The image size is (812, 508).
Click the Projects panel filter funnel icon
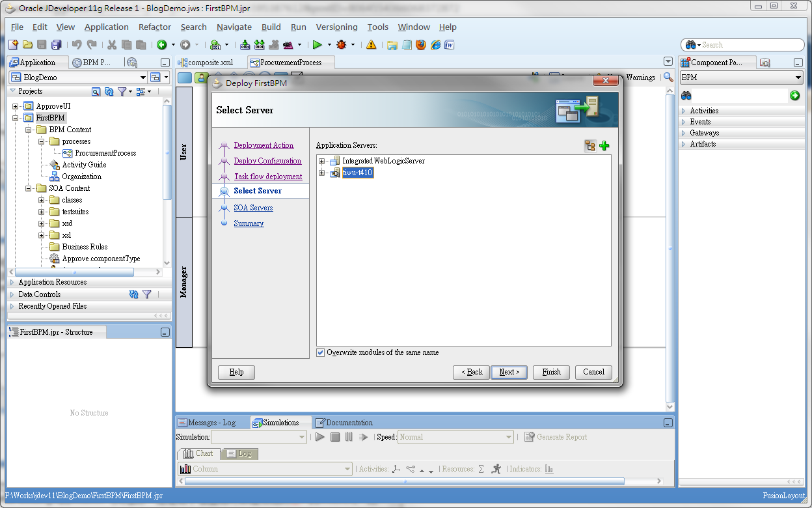pyautogui.click(x=122, y=92)
